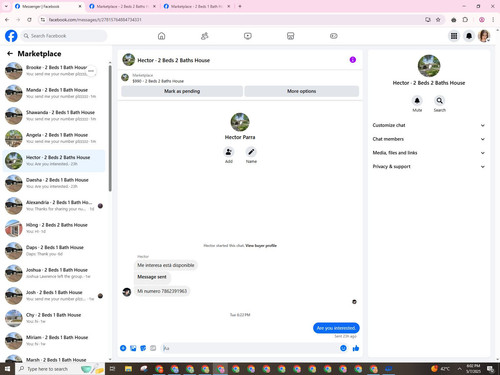Expand Chat members section
This screenshot has width=500, height=375.
pyautogui.click(x=428, y=139)
